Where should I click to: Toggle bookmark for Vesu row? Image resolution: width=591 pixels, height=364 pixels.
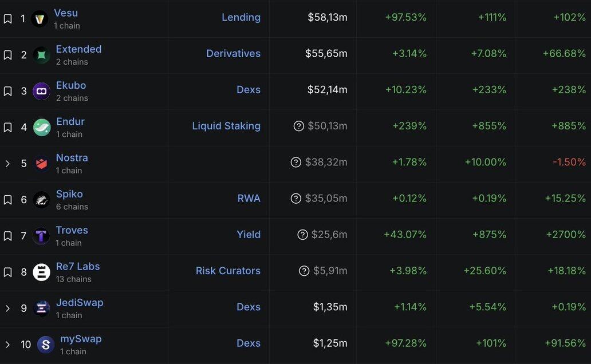7,19
